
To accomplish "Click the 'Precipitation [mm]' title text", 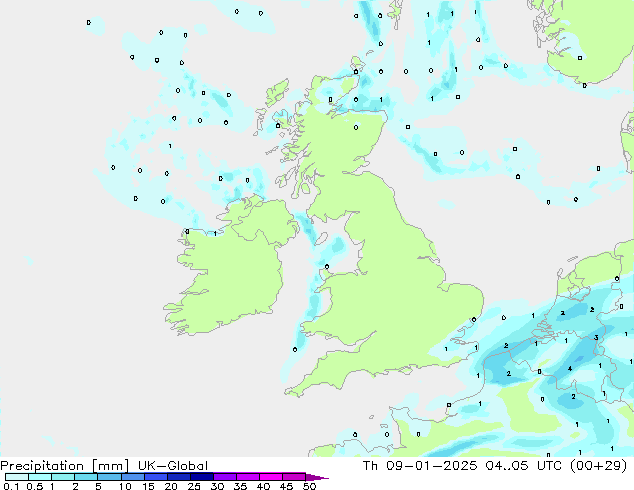I will [64, 466].
